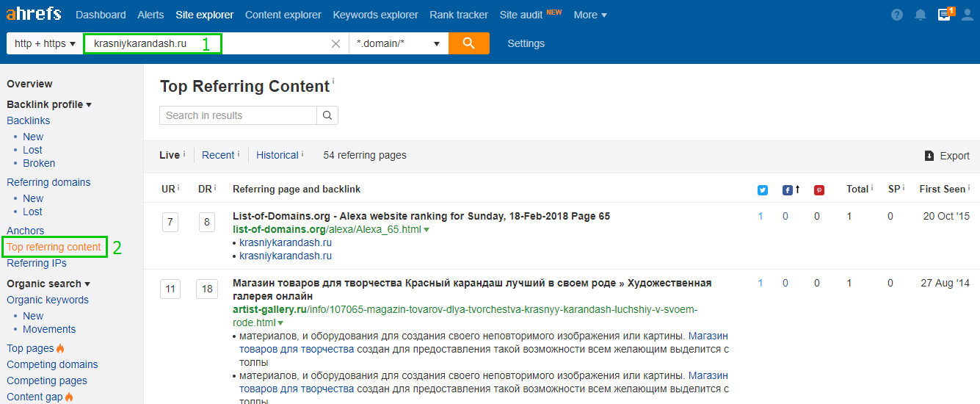Open Competing pages in the sidebar
Screen dimensions: 980x404
(47, 380)
